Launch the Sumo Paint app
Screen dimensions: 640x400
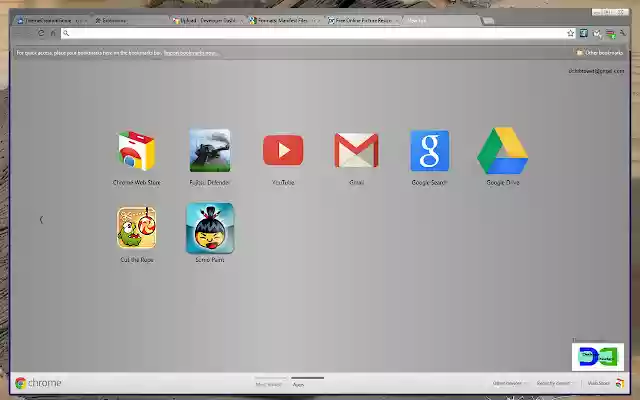click(x=210, y=228)
